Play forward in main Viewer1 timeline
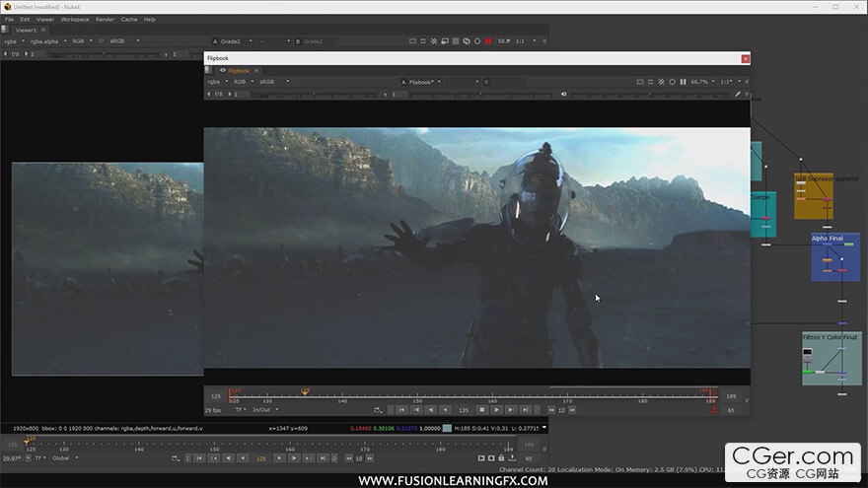 (x=279, y=458)
